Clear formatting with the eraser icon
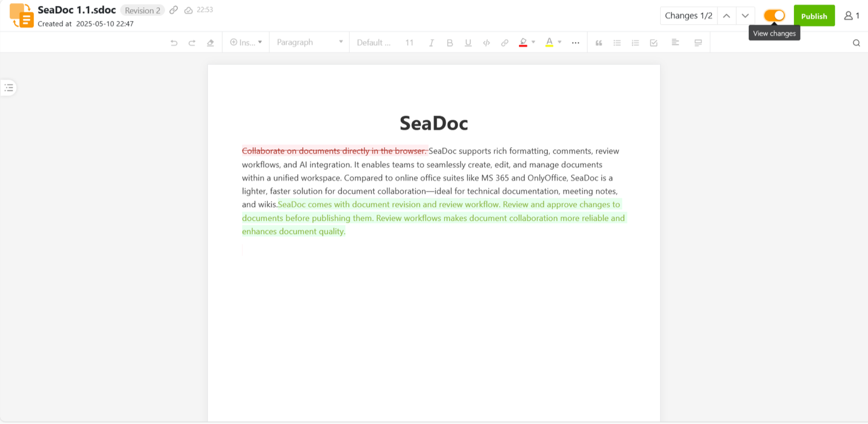 click(x=210, y=43)
